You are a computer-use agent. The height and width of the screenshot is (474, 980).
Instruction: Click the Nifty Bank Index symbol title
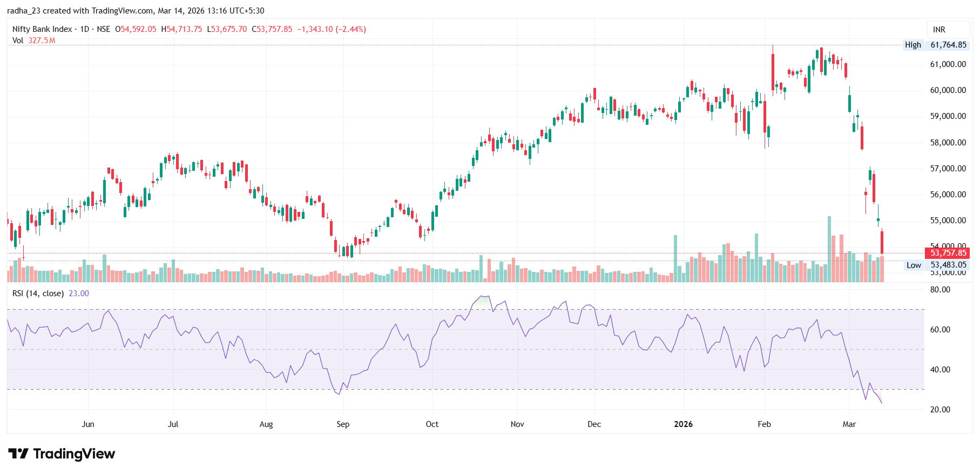tap(42, 29)
